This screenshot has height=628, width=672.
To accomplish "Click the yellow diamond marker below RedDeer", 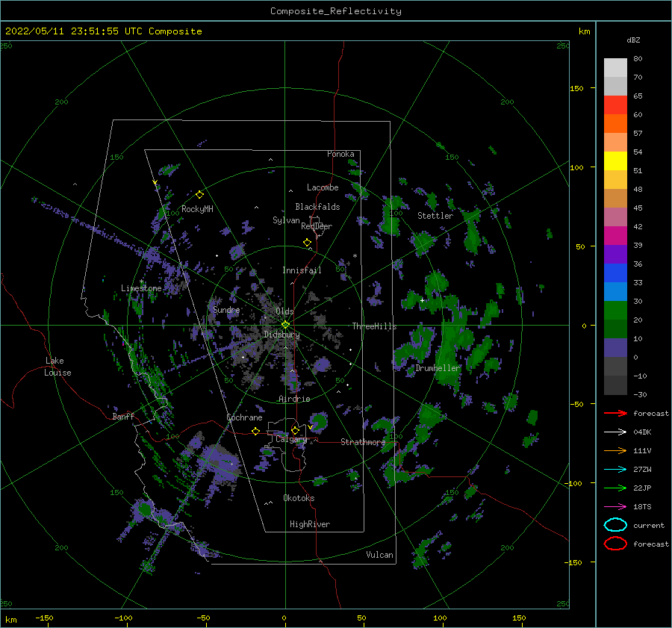I will point(308,243).
